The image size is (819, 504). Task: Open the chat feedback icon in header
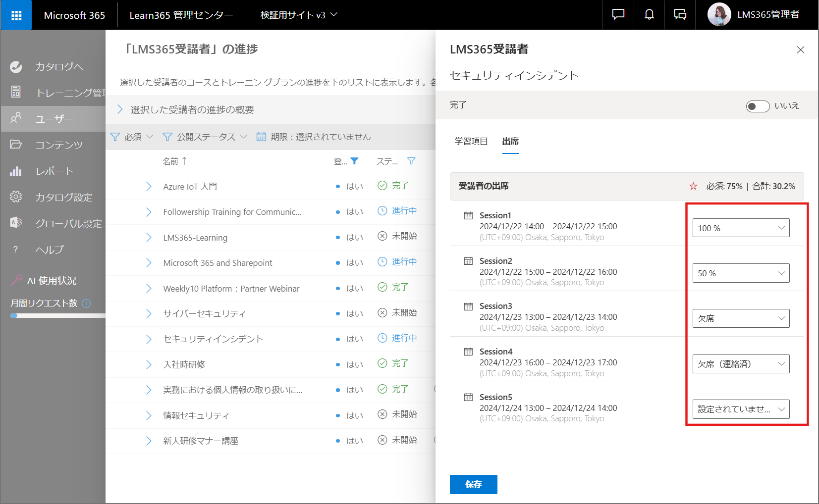pyautogui.click(x=618, y=15)
